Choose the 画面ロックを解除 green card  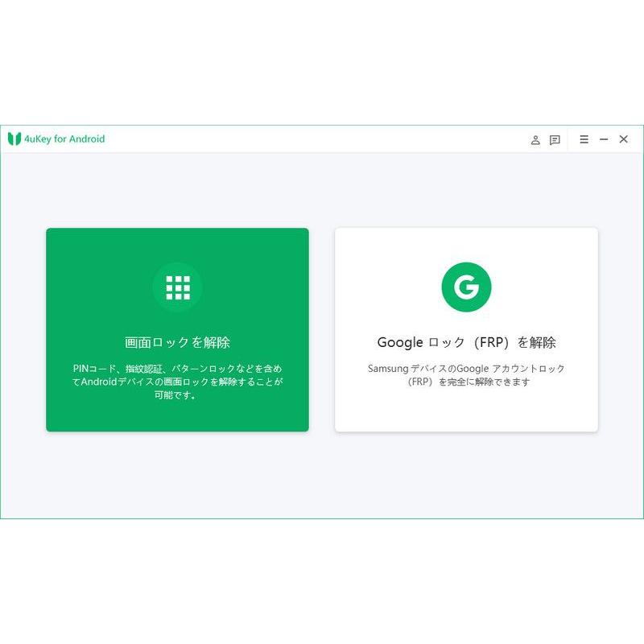[178, 330]
